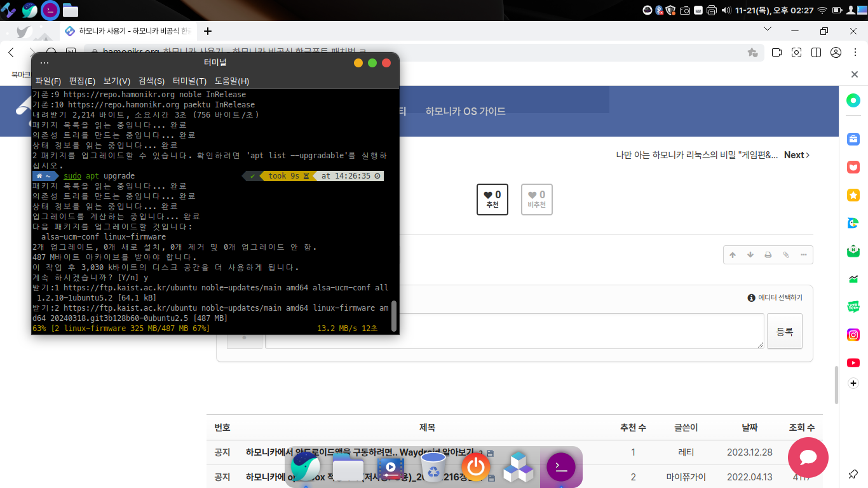Click the print icon in comment toolbar
This screenshot has height=488, width=868.
(768, 255)
